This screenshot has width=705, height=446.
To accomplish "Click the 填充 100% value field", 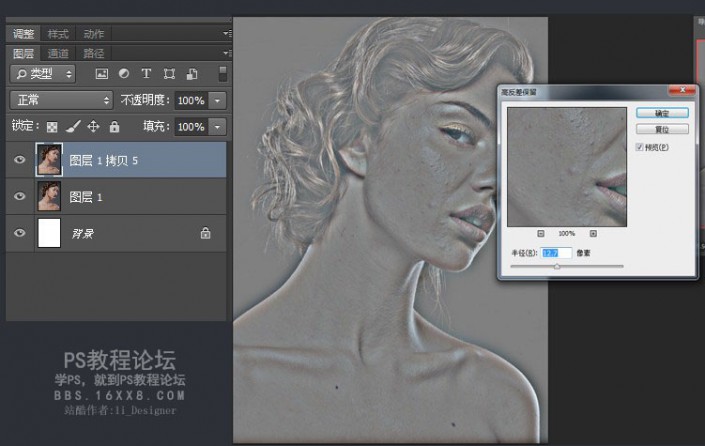I will click(191, 127).
